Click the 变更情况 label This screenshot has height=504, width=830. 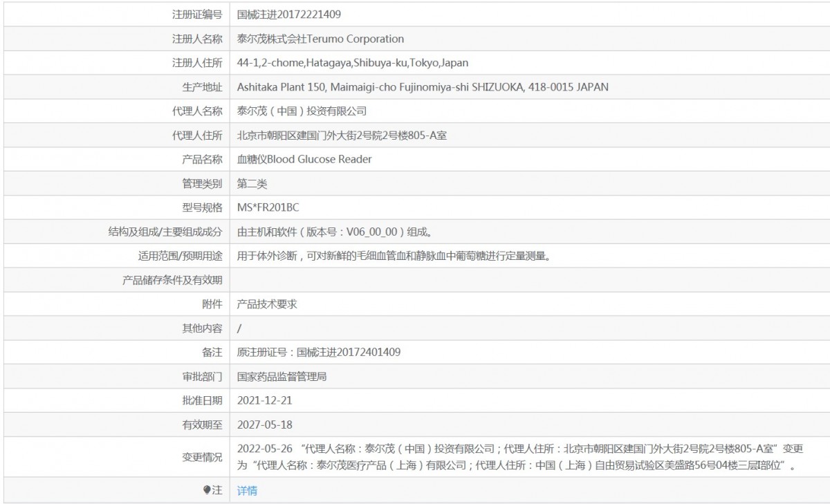pos(202,457)
